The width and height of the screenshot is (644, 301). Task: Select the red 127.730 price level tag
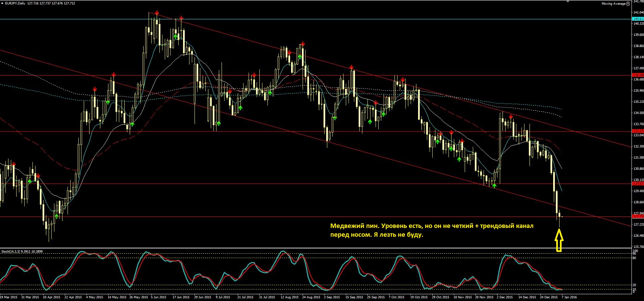(638, 216)
